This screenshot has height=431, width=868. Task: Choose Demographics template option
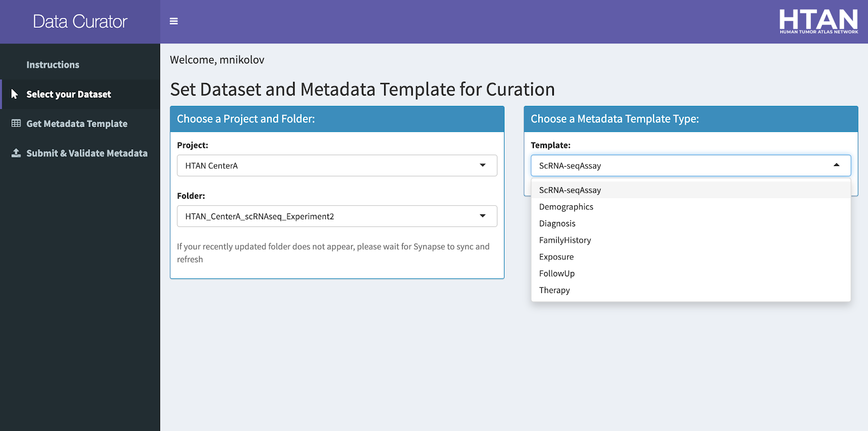point(691,207)
